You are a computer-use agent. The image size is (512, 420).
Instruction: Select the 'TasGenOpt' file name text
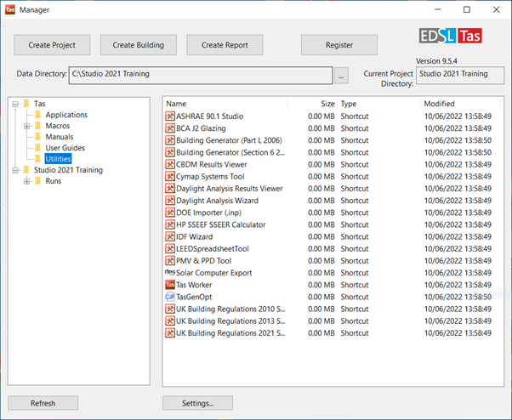[x=194, y=297]
